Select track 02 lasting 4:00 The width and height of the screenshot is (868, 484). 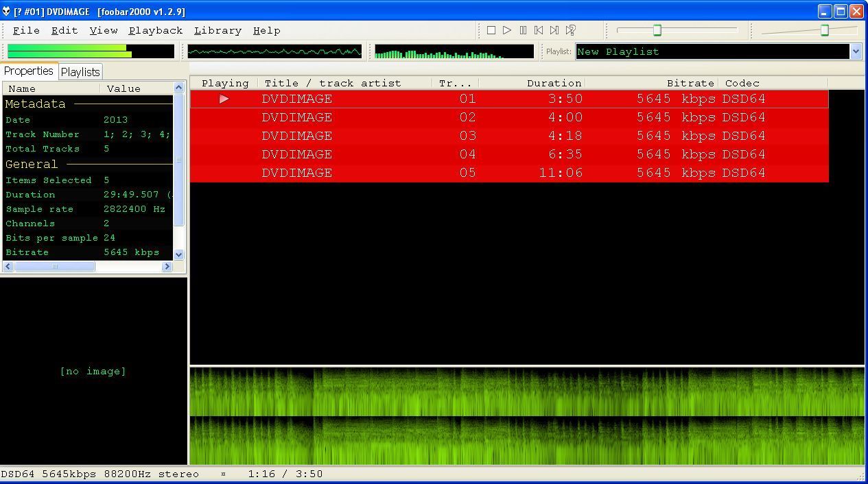point(509,117)
